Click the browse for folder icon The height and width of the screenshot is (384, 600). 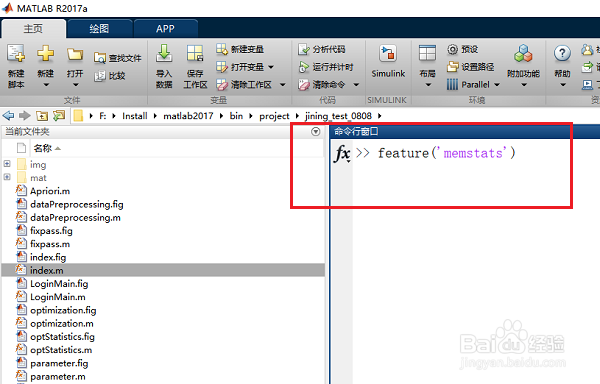tap(59, 116)
